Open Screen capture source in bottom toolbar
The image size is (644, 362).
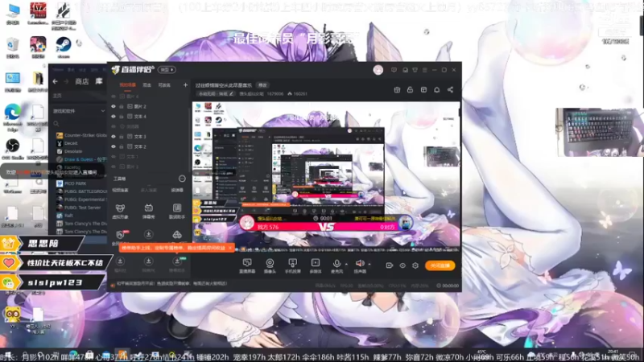point(247,265)
